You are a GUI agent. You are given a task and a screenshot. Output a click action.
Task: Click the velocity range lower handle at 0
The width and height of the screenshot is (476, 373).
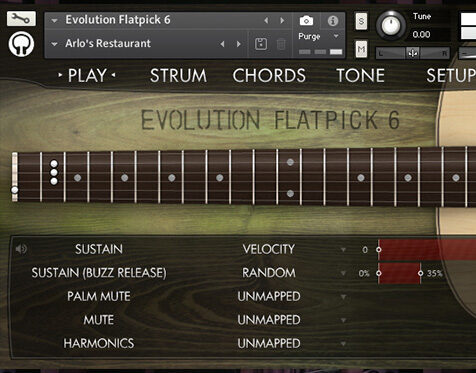click(x=379, y=249)
